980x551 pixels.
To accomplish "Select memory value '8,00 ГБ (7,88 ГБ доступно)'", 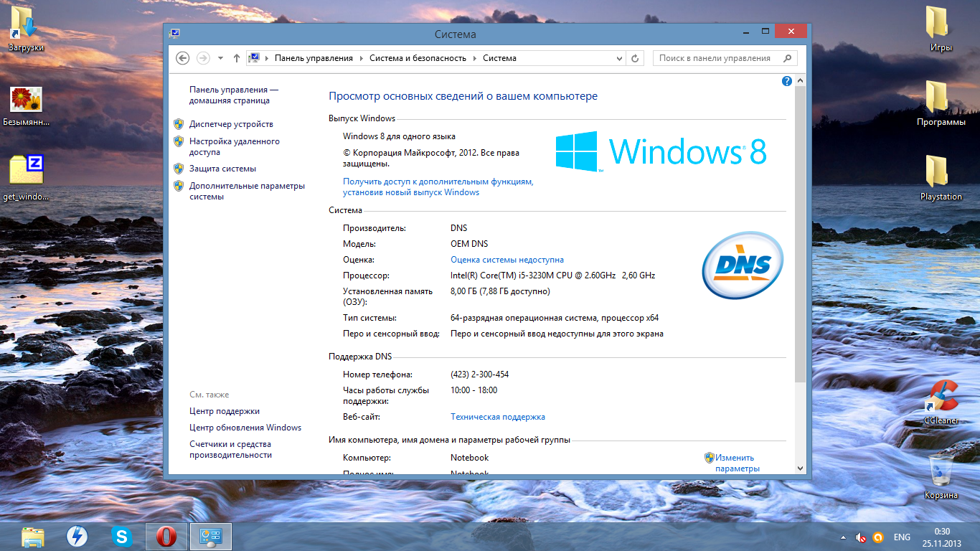I will coord(500,291).
